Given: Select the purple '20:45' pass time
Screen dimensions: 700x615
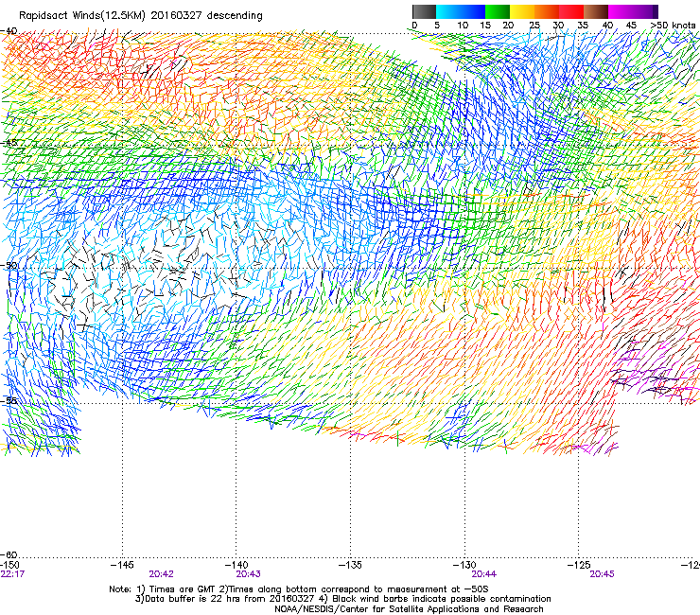Looking at the screenshot, I should click(x=602, y=574).
